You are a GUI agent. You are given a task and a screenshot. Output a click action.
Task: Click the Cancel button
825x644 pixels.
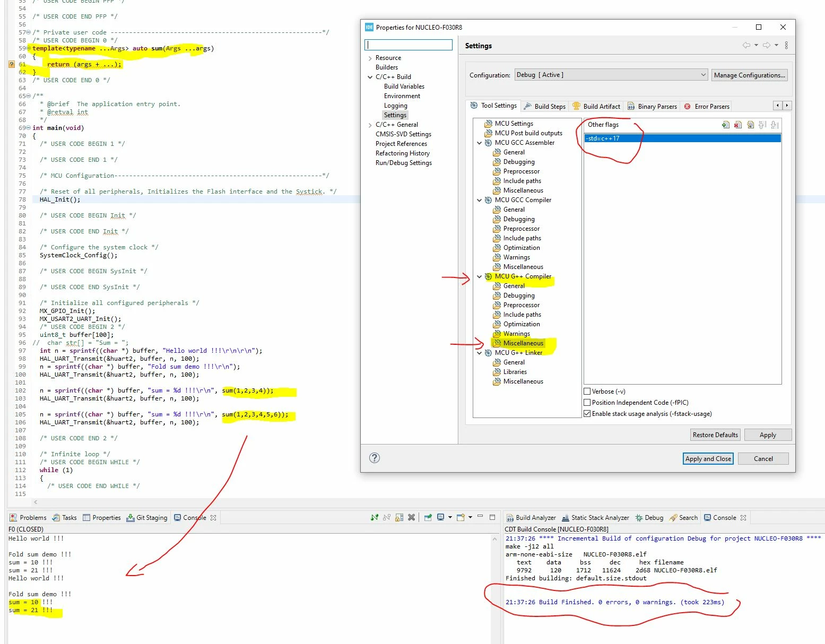pyautogui.click(x=763, y=459)
